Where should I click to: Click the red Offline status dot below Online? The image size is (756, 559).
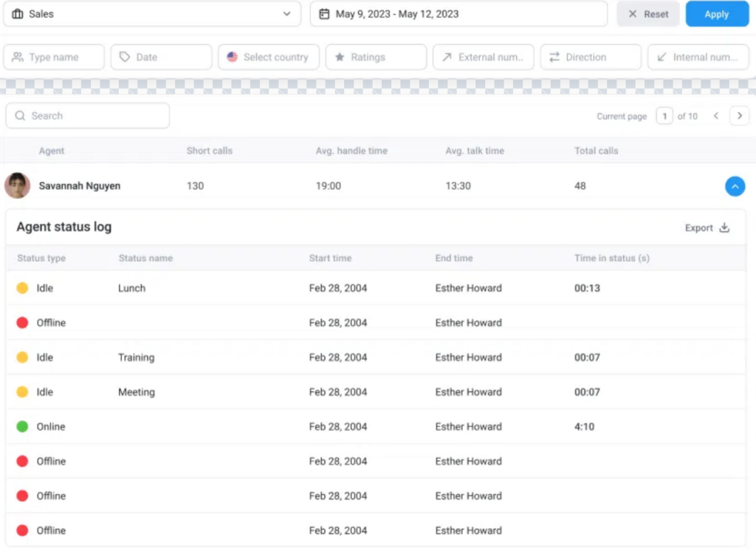pos(23,461)
